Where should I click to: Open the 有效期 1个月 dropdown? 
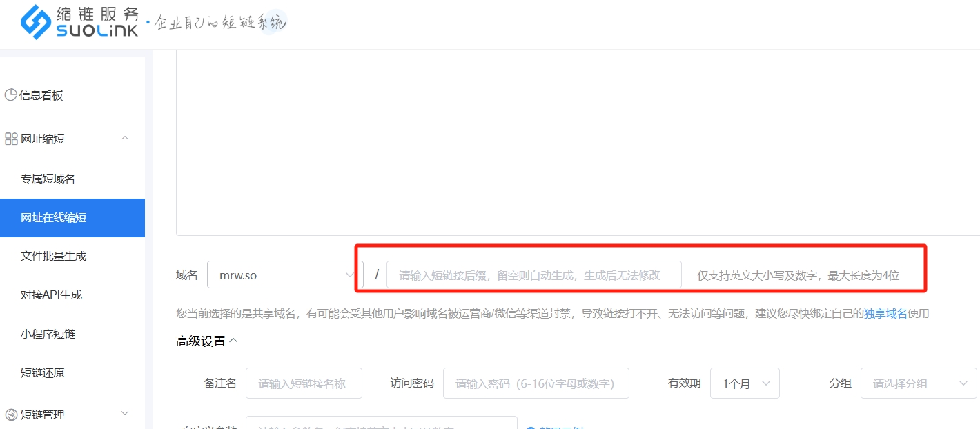[745, 383]
